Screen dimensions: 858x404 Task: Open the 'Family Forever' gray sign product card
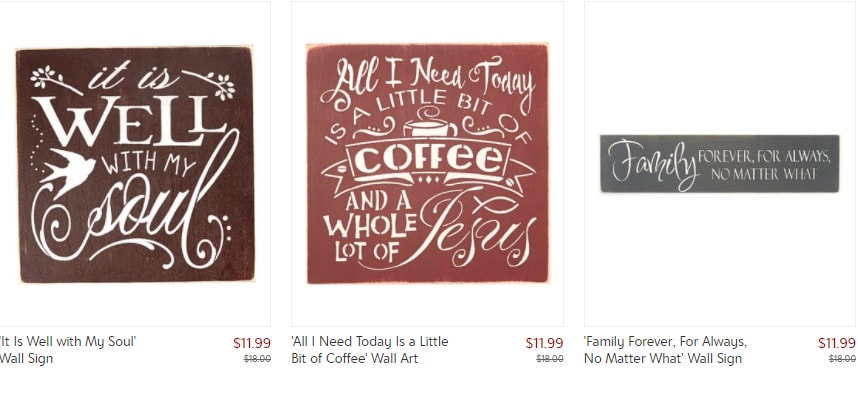point(721,164)
